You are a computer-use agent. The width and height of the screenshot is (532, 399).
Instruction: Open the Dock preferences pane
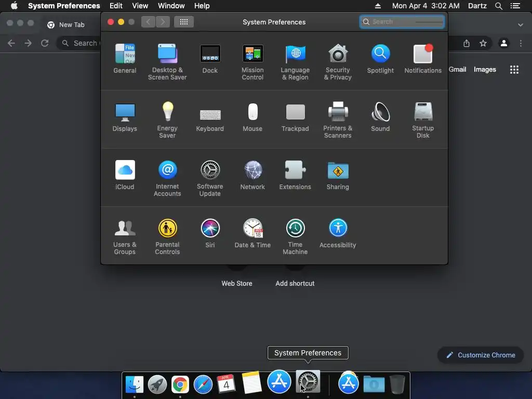(x=210, y=58)
